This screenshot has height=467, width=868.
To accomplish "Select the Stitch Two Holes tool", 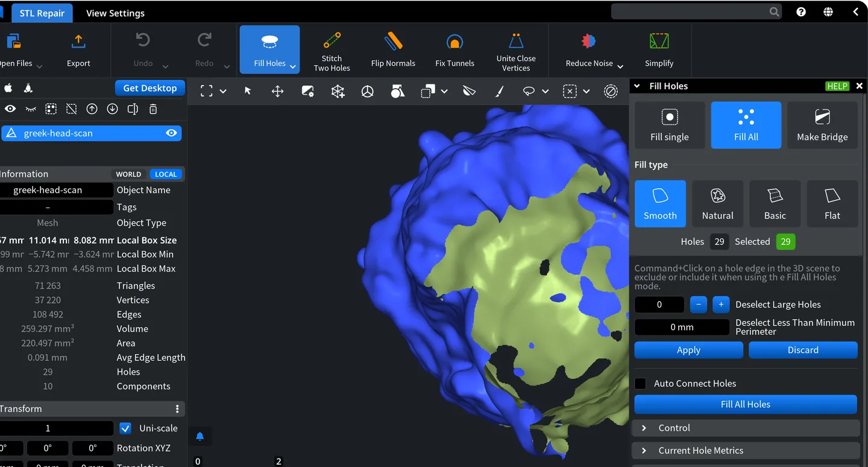I will (x=332, y=50).
